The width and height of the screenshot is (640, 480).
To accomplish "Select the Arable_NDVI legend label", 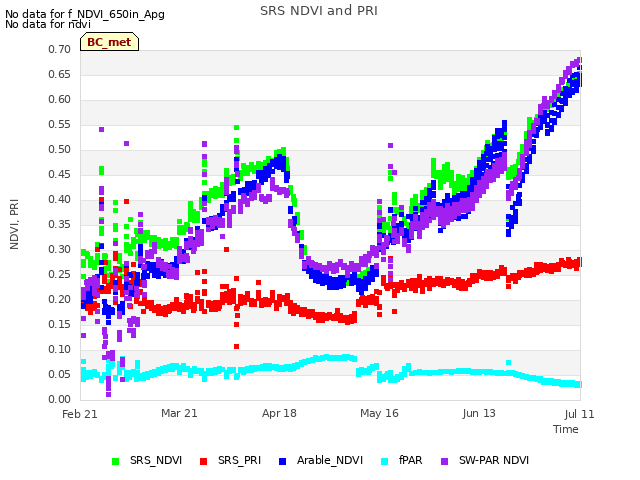I will 330,460.
